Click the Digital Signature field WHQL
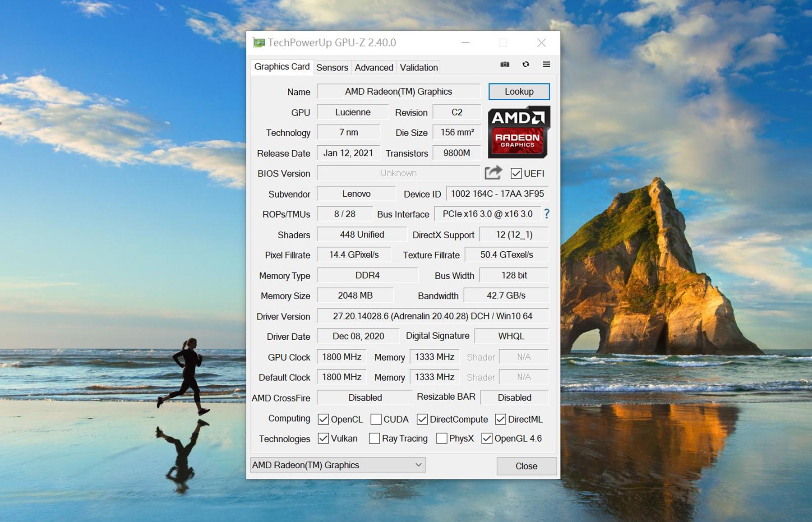 tap(511, 336)
